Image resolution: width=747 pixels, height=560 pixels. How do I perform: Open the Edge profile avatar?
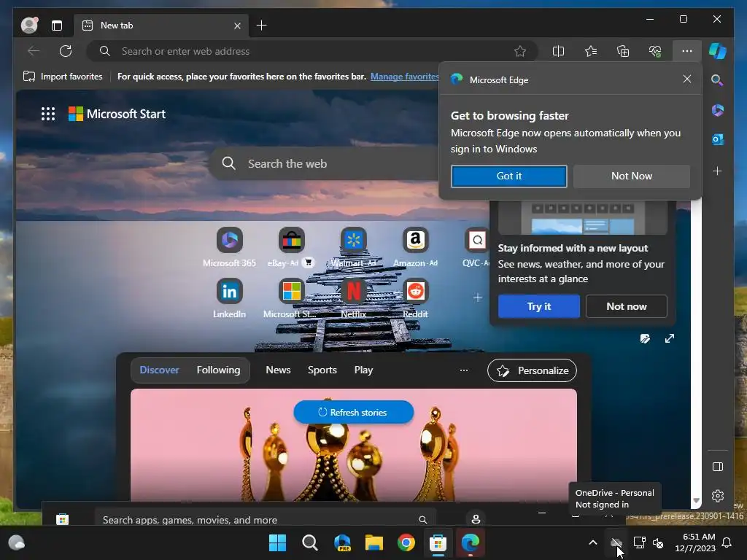click(x=29, y=26)
